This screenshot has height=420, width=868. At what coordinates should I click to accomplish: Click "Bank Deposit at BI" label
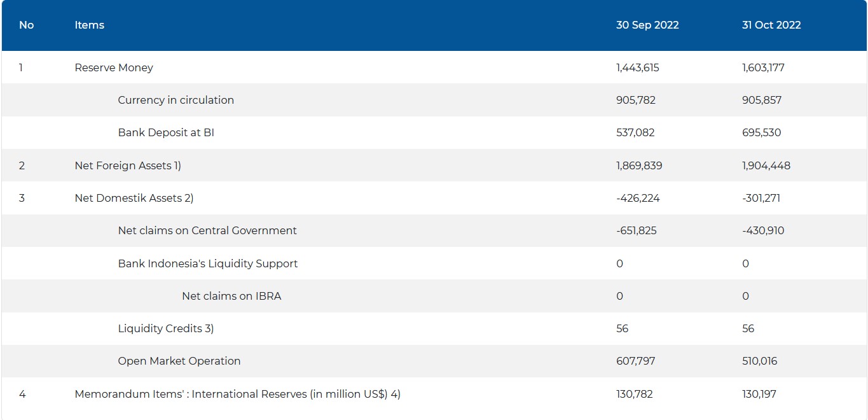coord(166,133)
